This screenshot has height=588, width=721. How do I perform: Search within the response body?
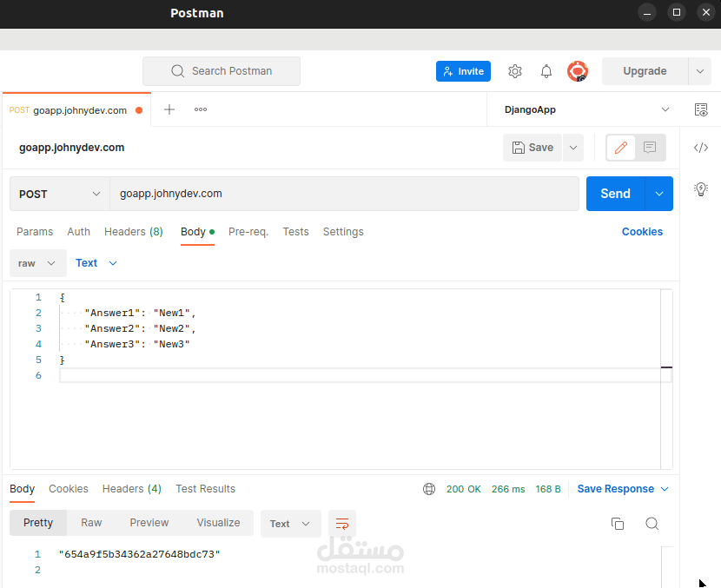click(x=652, y=524)
